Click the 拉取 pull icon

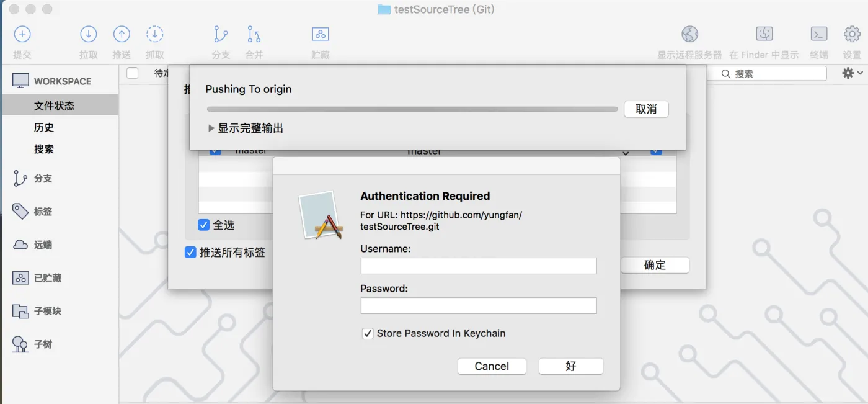coord(89,34)
